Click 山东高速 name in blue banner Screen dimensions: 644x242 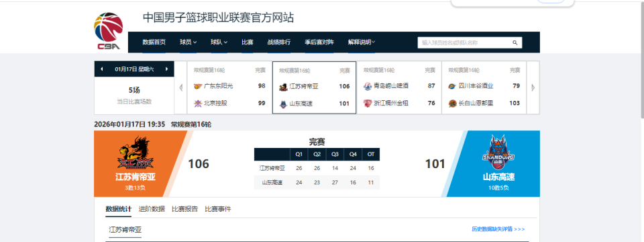[498, 177]
